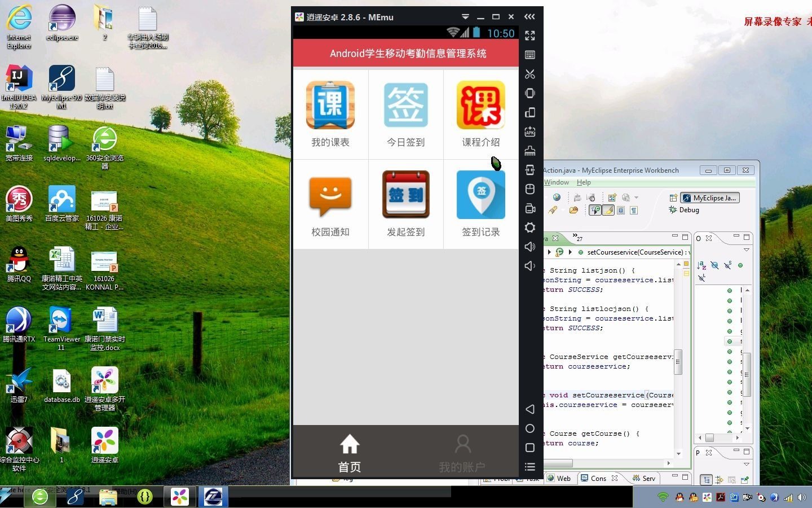This screenshot has width=812, height=508.
Task: Switch to the 我的账户 account tab
Action: click(x=462, y=453)
